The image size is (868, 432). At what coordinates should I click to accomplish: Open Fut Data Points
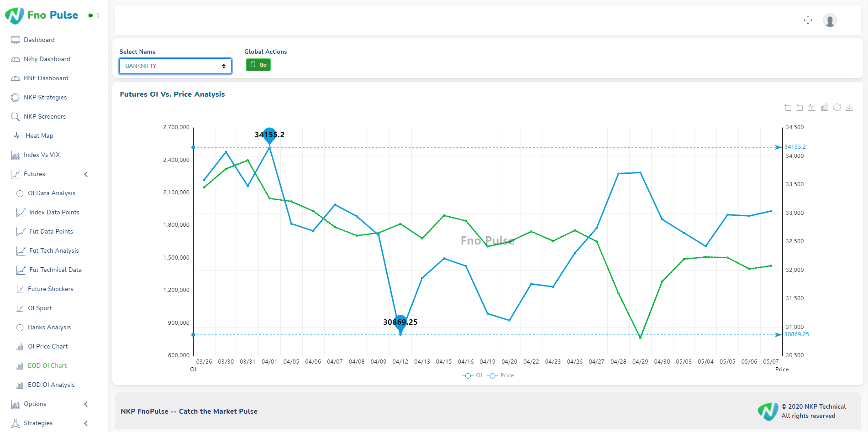click(51, 231)
